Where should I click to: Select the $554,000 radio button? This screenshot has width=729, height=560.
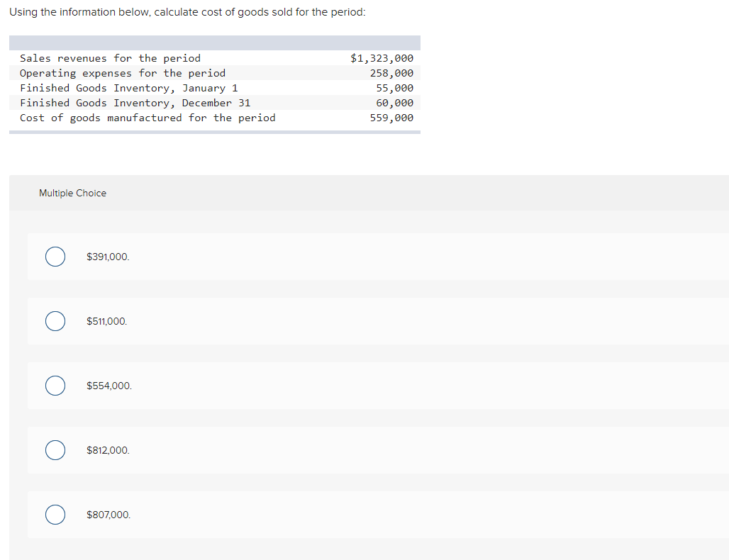[x=55, y=386]
